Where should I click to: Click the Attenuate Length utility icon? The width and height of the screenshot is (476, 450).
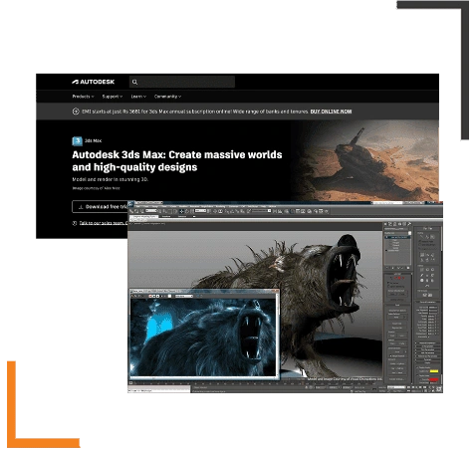[x=422, y=270]
